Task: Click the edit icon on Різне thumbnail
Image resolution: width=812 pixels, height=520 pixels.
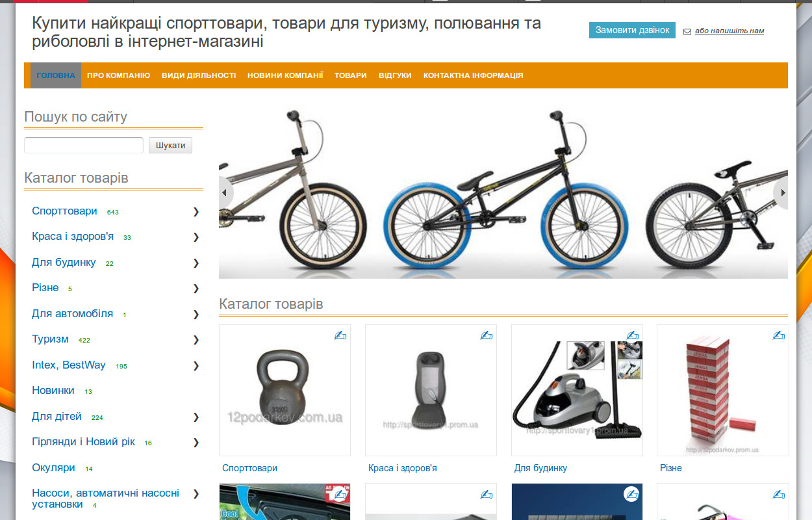Action: [x=779, y=335]
